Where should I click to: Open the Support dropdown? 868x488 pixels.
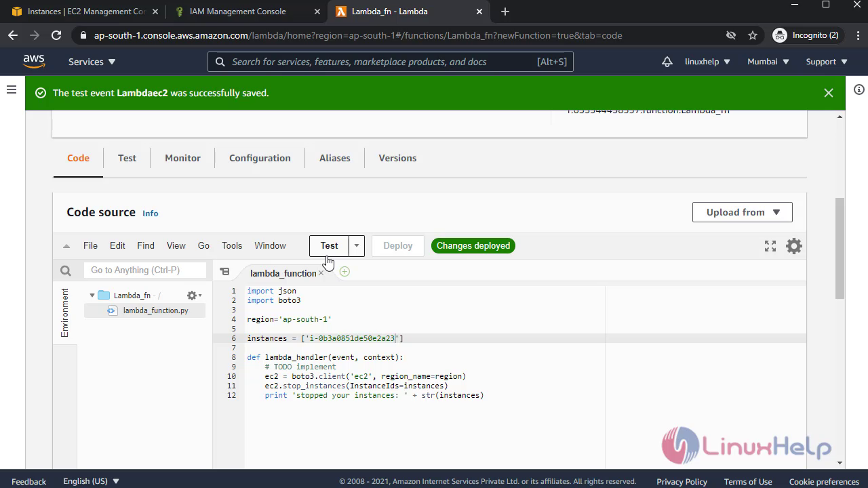click(x=827, y=62)
